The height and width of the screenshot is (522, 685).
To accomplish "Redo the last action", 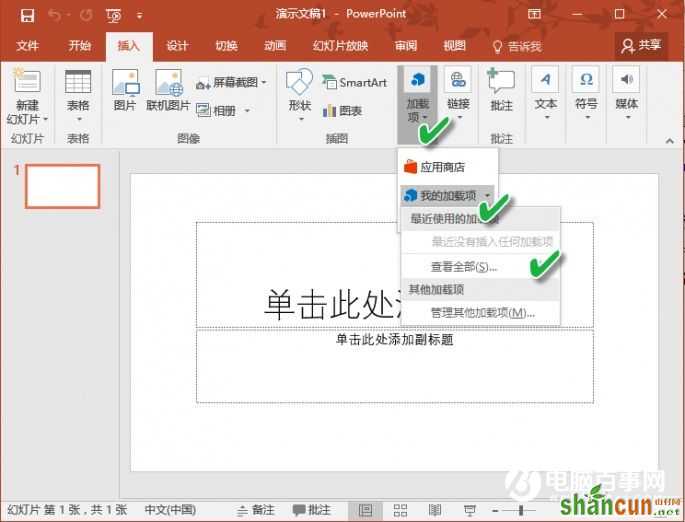I will [86, 16].
